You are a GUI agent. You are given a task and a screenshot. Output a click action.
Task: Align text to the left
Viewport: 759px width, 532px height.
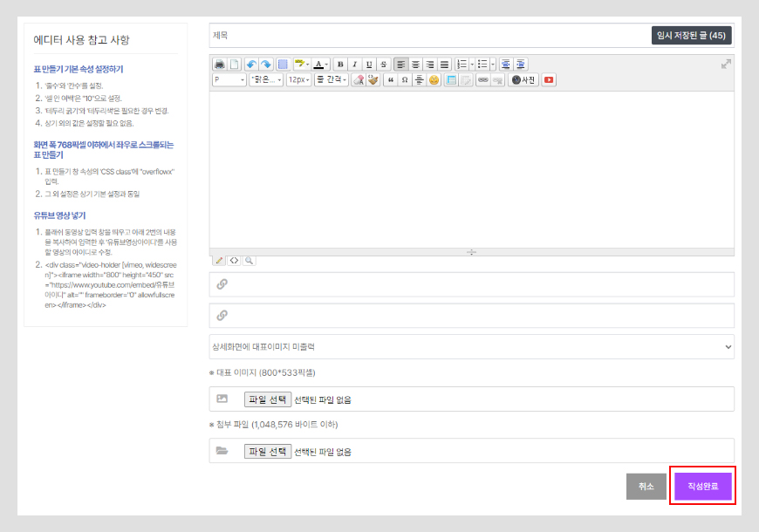pyautogui.click(x=400, y=64)
